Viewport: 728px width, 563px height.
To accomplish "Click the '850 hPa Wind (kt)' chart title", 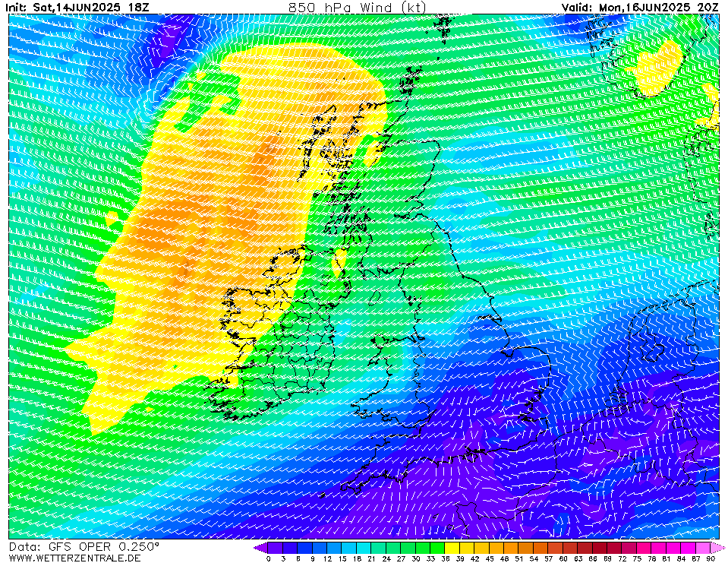I will 358,7.
